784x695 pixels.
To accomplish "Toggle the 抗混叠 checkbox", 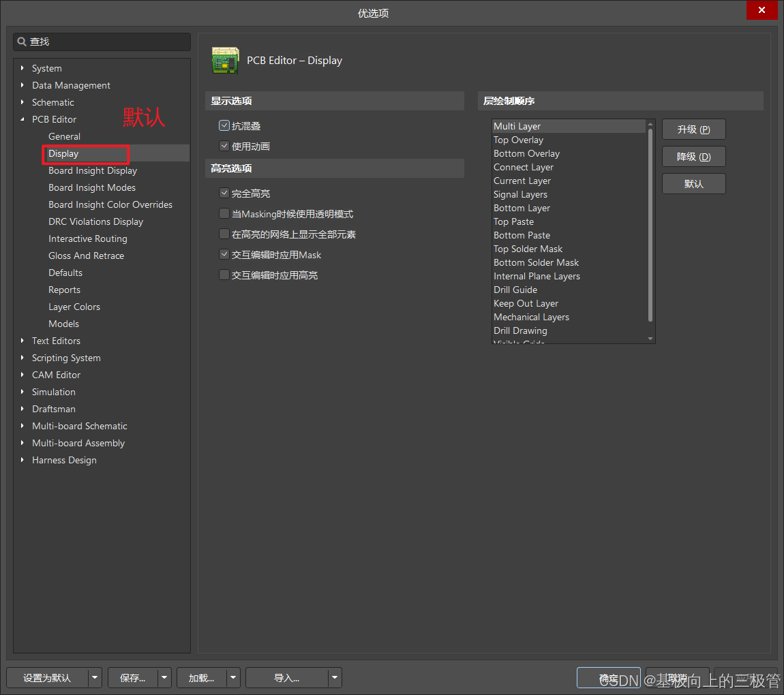I will pyautogui.click(x=224, y=125).
